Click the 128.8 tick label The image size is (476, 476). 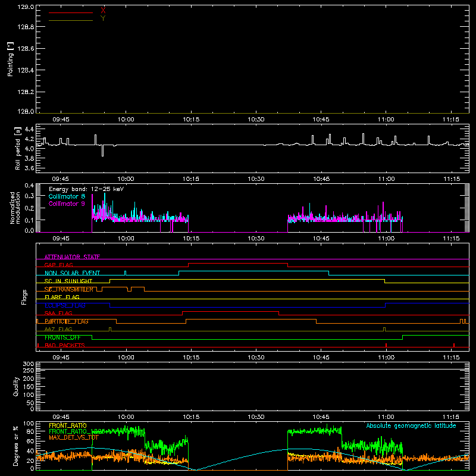click(x=26, y=27)
